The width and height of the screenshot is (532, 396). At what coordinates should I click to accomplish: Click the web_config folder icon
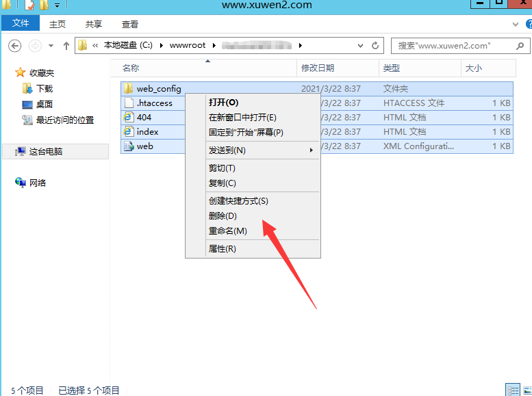coord(127,88)
